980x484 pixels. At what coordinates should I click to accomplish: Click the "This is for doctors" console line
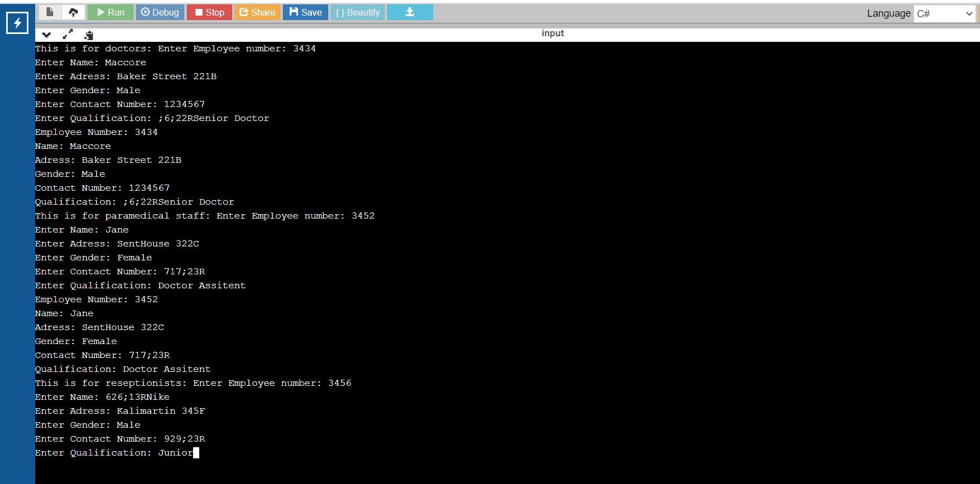175,49
